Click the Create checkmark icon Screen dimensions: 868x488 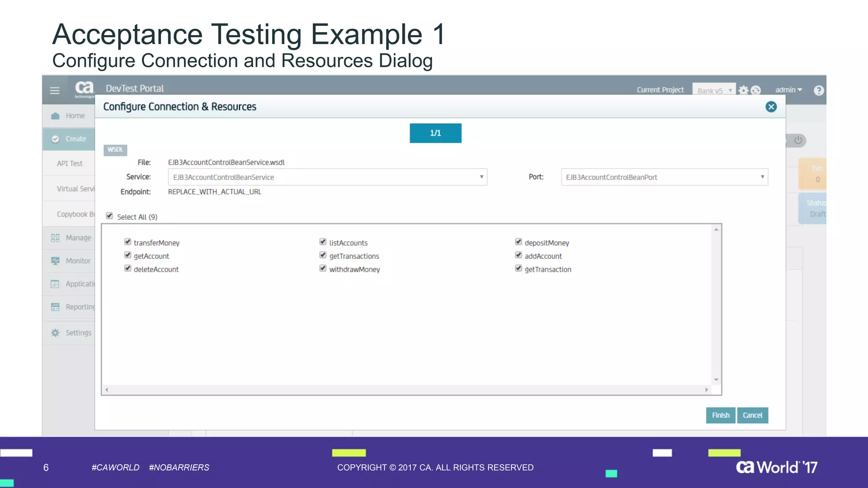click(x=55, y=139)
